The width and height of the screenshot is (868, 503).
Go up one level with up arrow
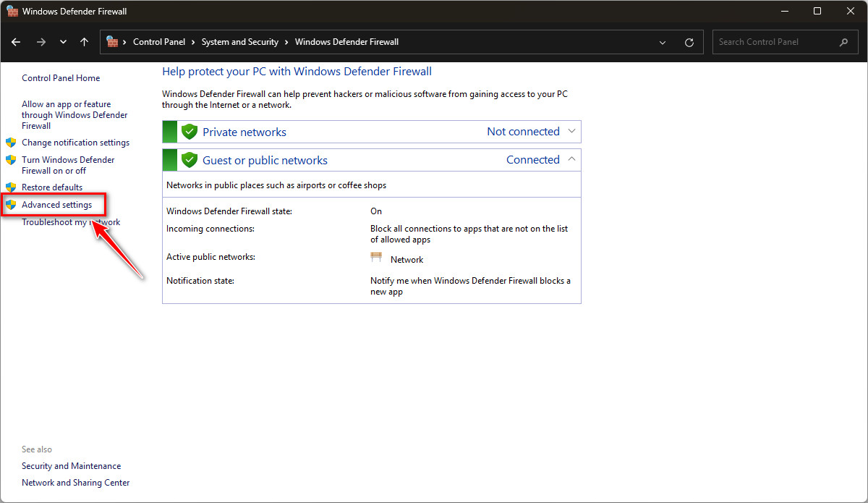click(84, 42)
